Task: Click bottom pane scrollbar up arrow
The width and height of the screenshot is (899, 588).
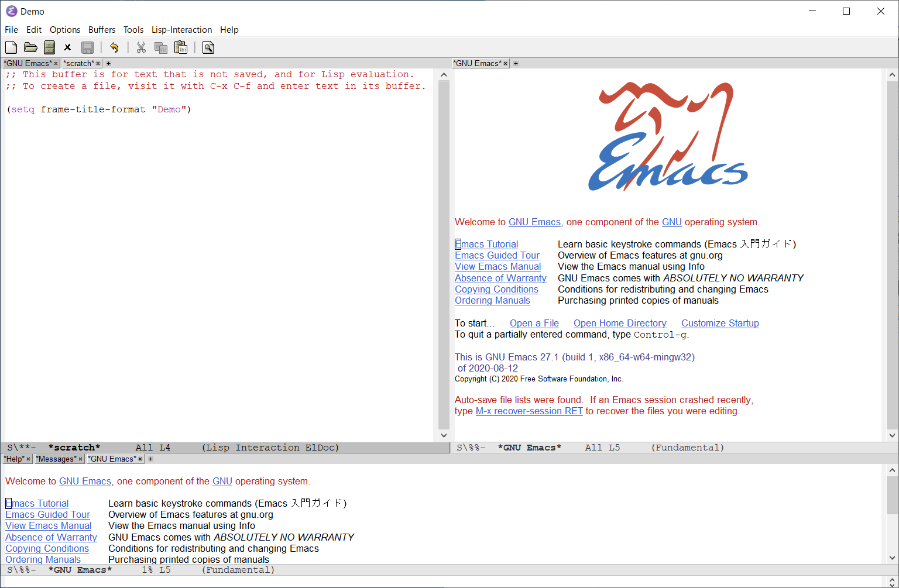Action: click(892, 470)
